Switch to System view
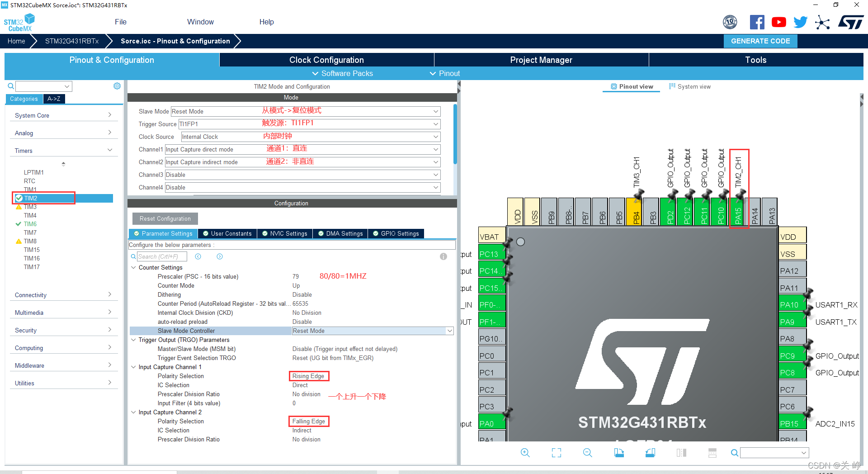The height and width of the screenshot is (474, 868). coord(690,86)
